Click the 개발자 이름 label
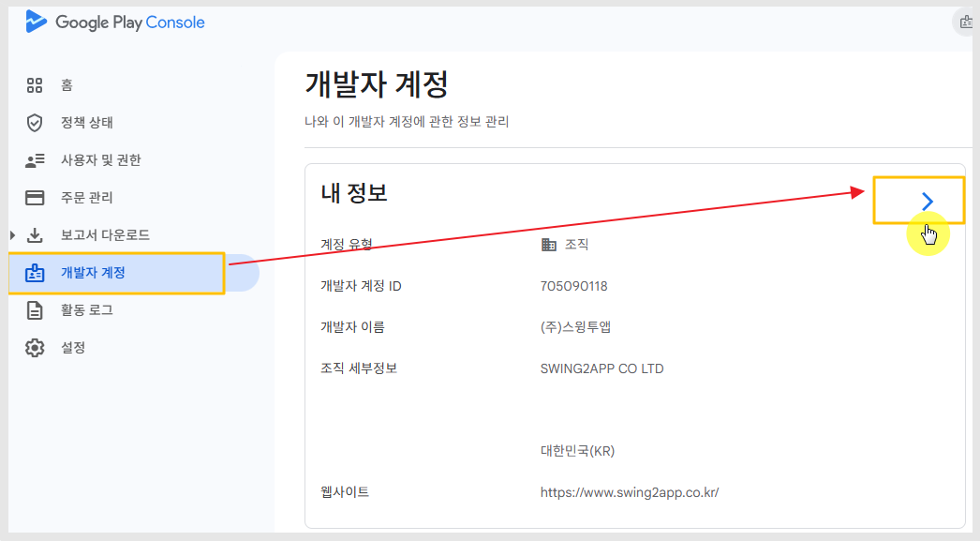Screen dimensions: 980x541 (x=352, y=327)
